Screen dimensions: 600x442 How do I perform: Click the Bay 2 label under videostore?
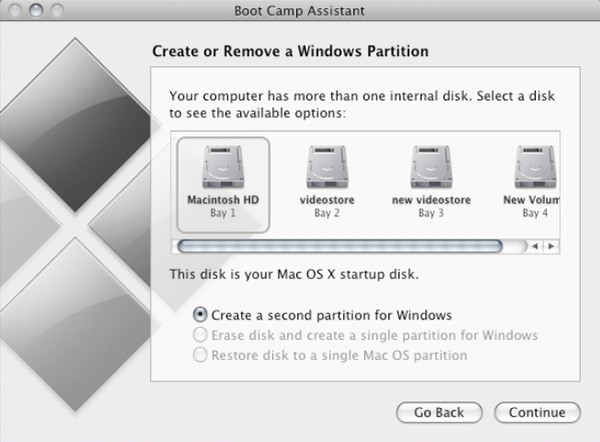click(327, 213)
